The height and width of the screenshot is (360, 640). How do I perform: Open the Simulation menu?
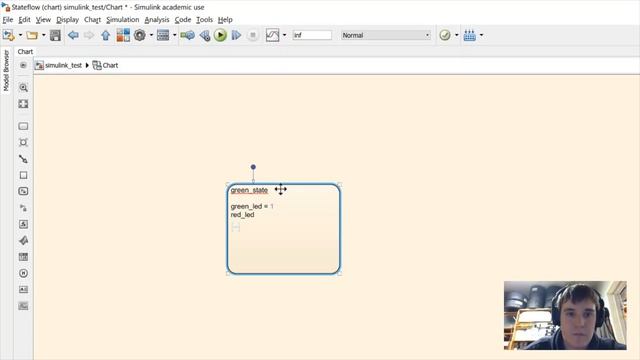122,20
